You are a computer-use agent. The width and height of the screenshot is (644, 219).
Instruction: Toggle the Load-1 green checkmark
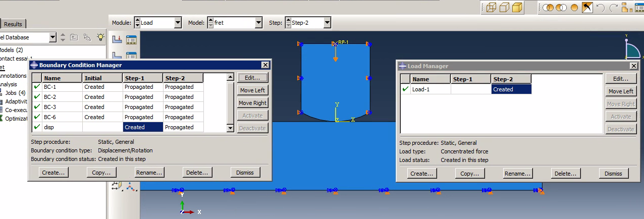pyautogui.click(x=405, y=89)
